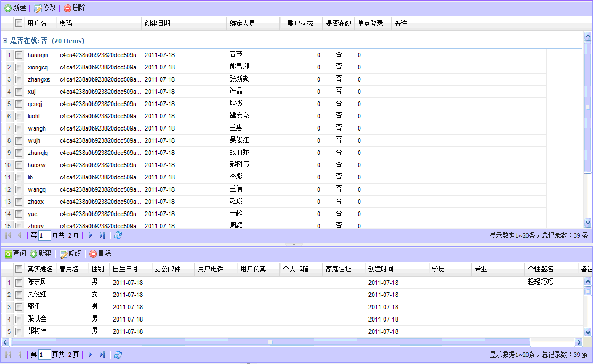Click birth date in lower grid row 5
Viewport: 593px width, 364px height.
coord(127,331)
